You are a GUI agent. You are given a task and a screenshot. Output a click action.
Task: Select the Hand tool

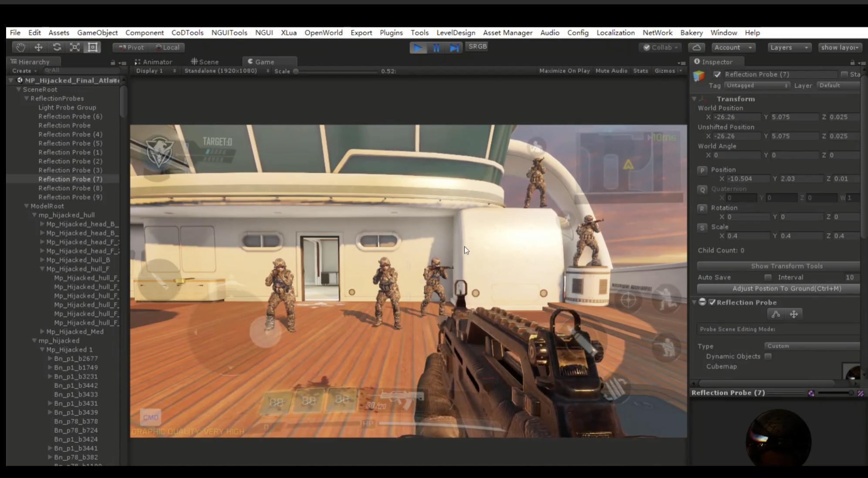click(20, 47)
